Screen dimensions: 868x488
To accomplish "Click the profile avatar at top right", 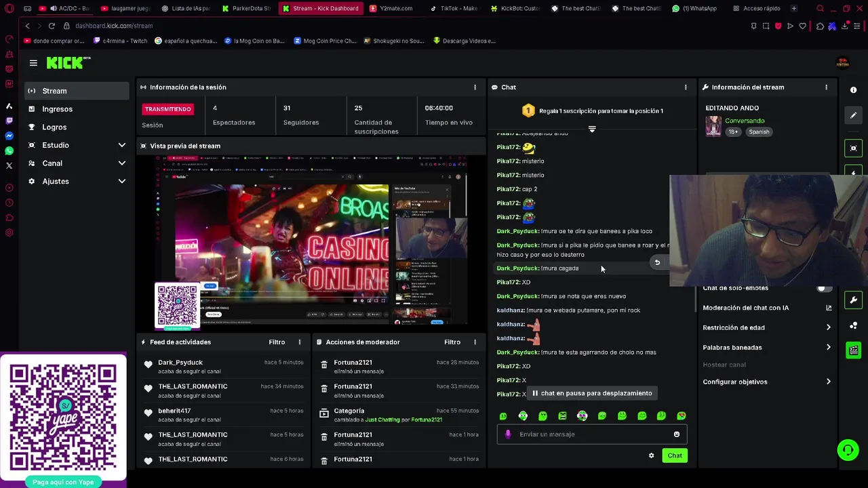I will coord(843,63).
